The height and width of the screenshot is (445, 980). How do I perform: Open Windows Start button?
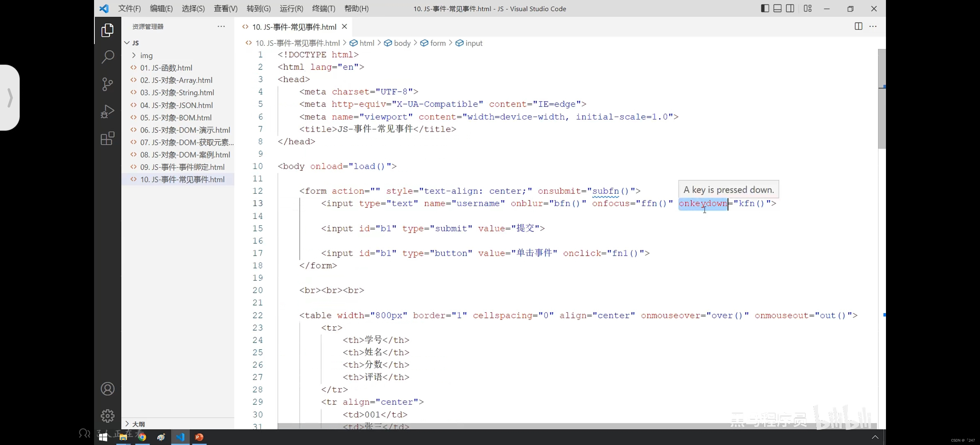point(103,437)
